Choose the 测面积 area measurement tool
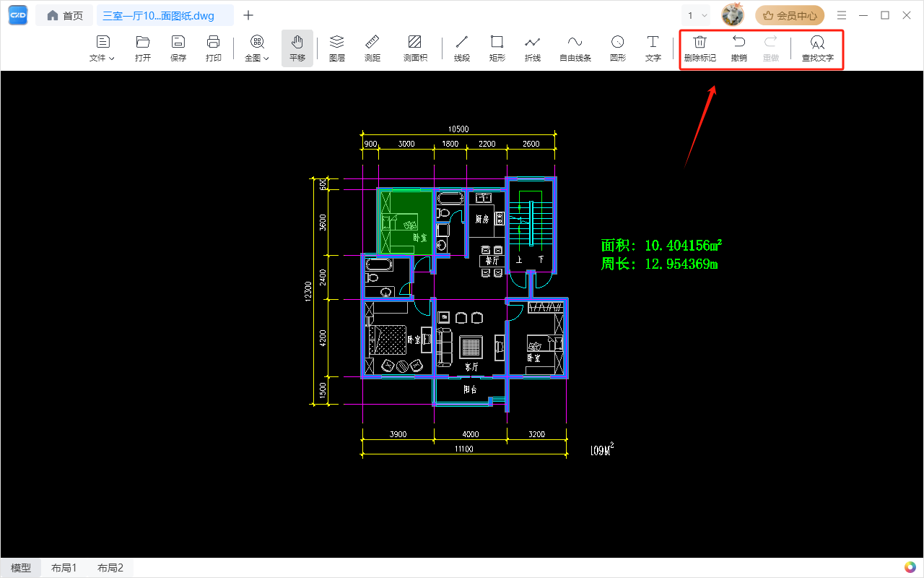The height and width of the screenshot is (578, 924). pos(415,48)
